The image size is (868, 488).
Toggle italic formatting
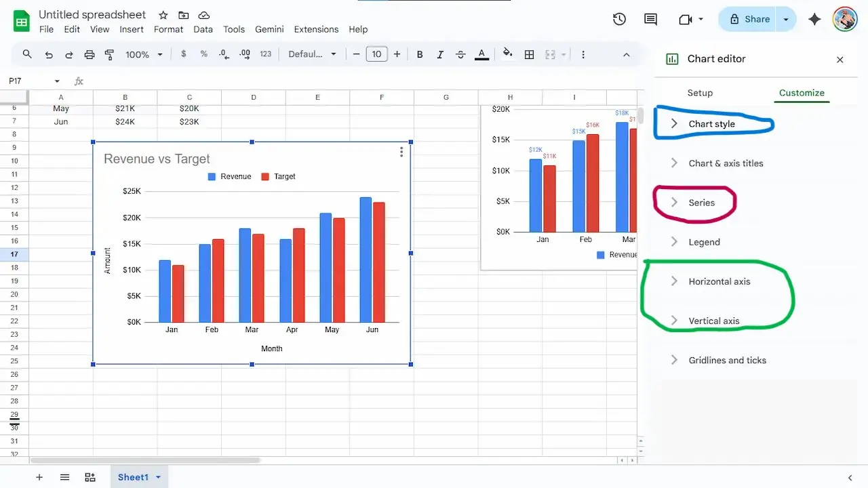440,54
